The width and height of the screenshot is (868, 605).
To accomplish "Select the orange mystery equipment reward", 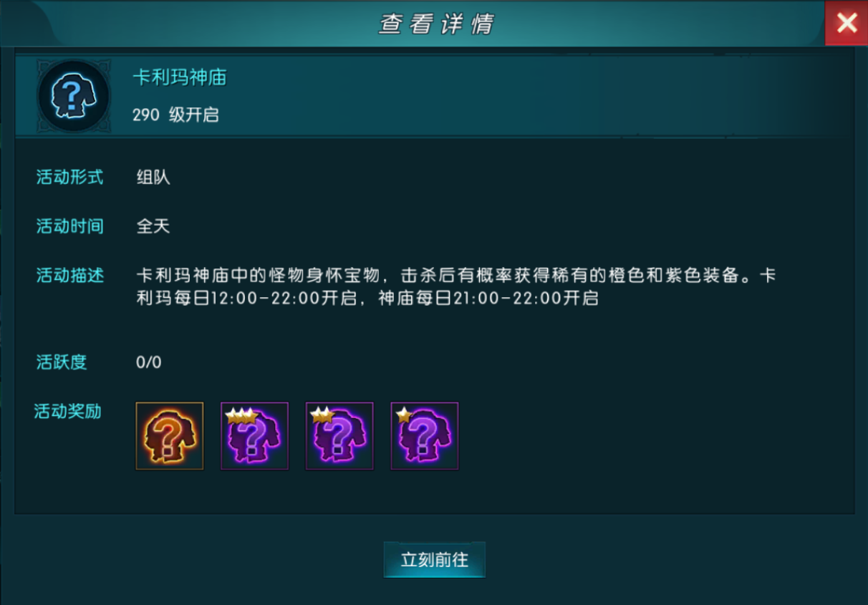I will [x=170, y=436].
